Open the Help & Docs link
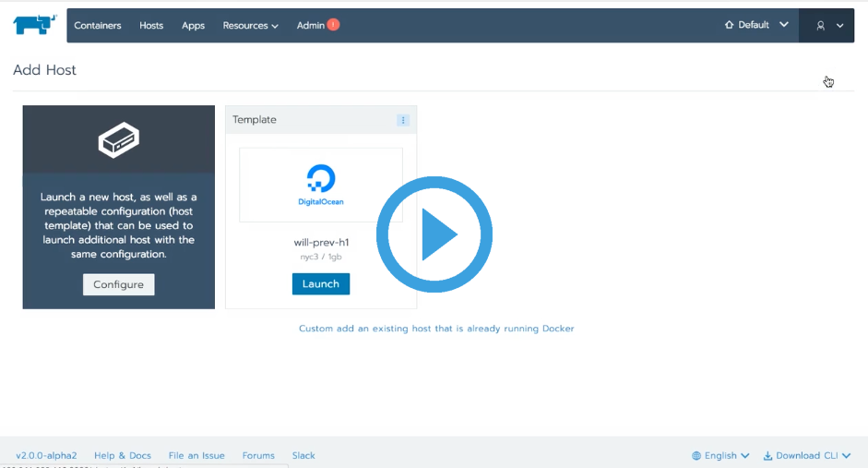This screenshot has width=868, height=468. click(123, 456)
